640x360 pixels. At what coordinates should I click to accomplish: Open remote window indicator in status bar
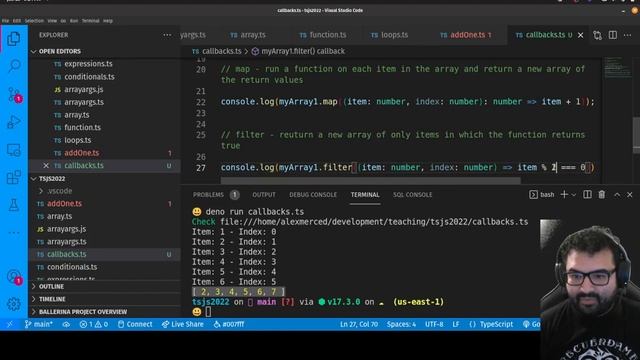pyautogui.click(x=10, y=324)
